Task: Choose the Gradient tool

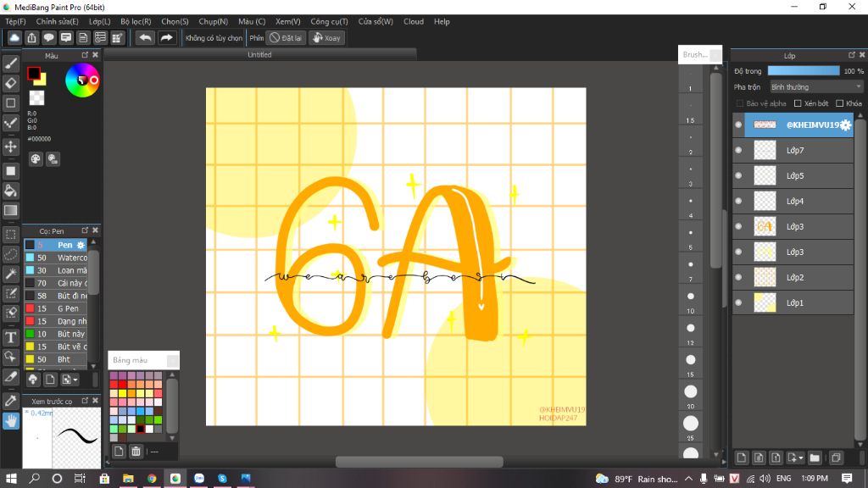Action: click(x=10, y=210)
